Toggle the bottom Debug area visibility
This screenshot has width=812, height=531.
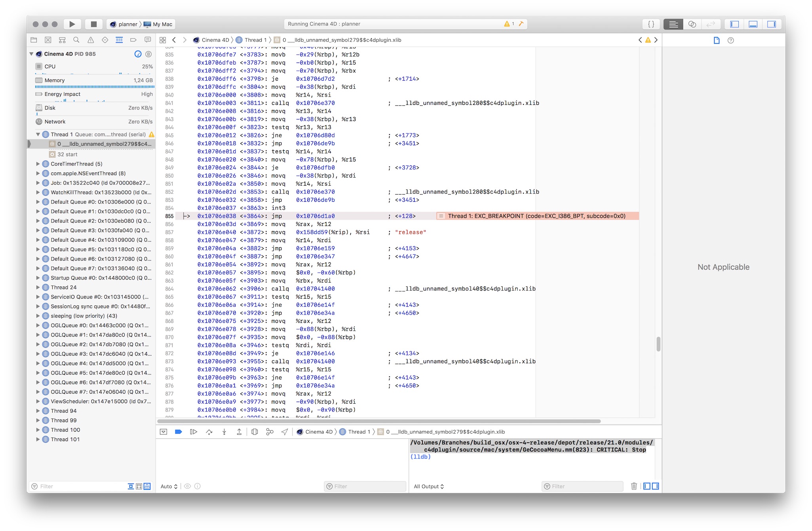pyautogui.click(x=753, y=24)
